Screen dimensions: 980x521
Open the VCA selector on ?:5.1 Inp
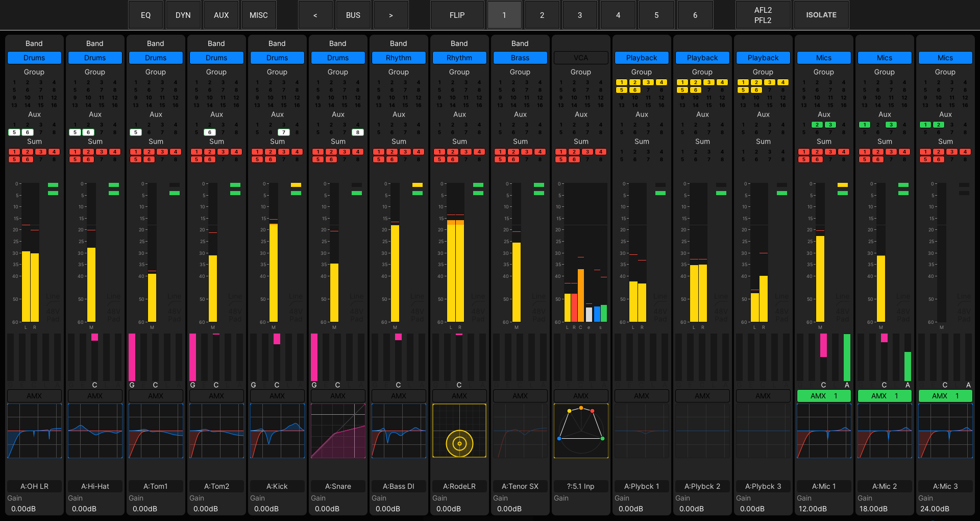pos(581,58)
